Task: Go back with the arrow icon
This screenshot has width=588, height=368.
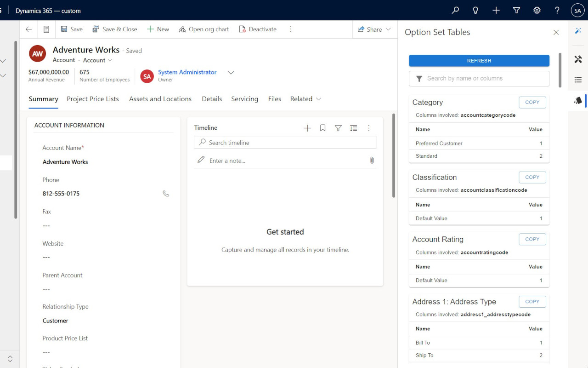Action: click(29, 29)
